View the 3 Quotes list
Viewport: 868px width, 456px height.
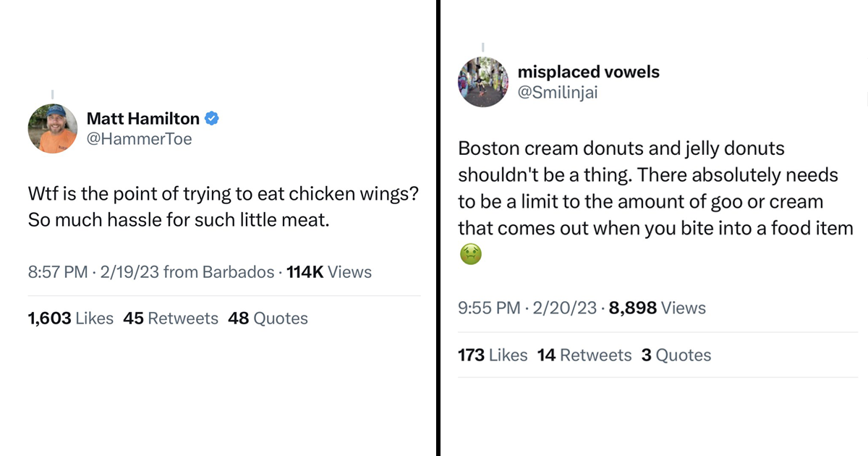click(676, 355)
